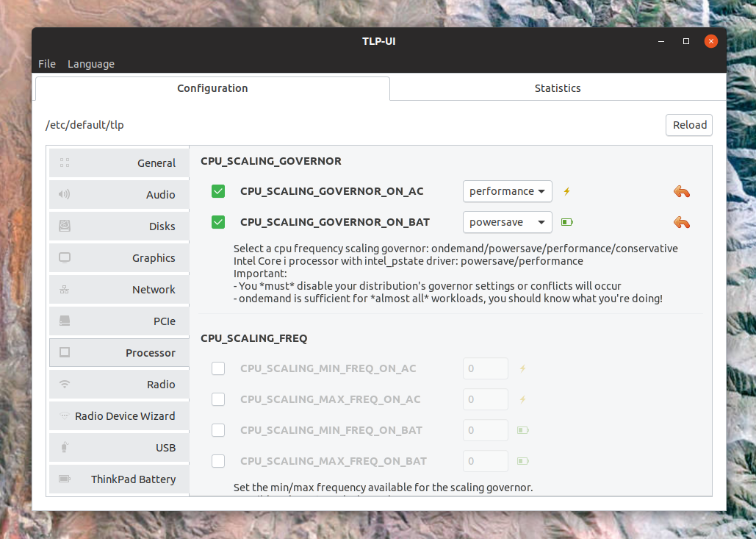Select the USB settings category
Viewport: 756px width, 539px height.
click(119, 447)
